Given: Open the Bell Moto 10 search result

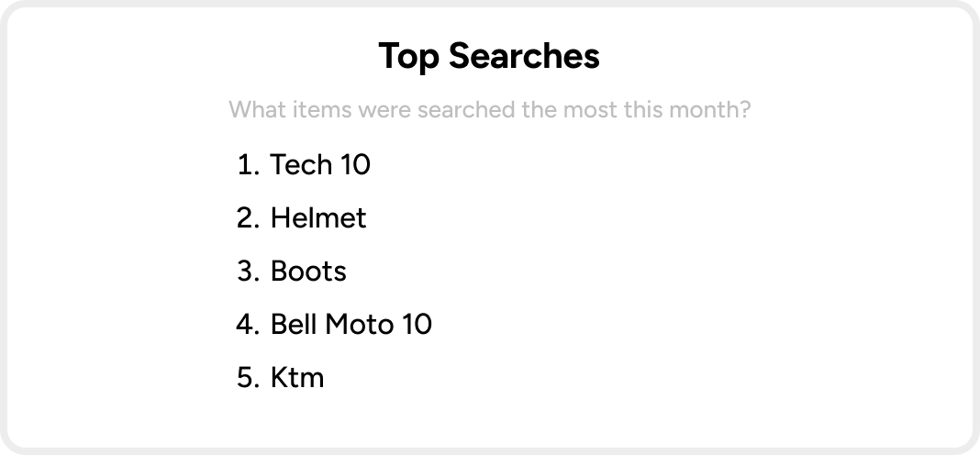Looking at the screenshot, I should tap(351, 325).
